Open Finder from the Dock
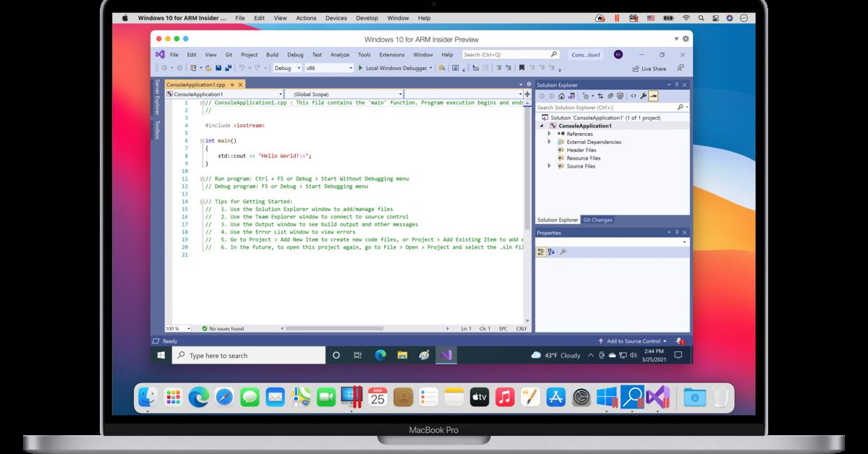 (148, 396)
